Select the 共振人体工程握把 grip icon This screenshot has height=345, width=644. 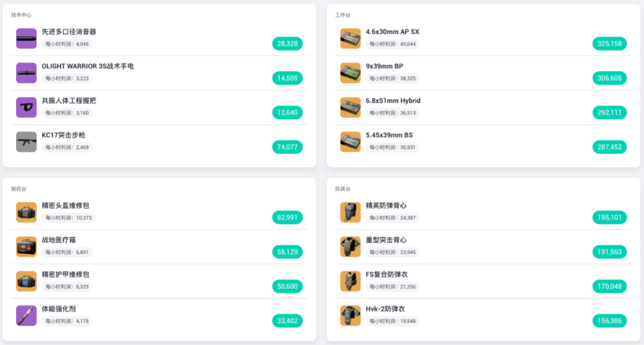pyautogui.click(x=26, y=107)
